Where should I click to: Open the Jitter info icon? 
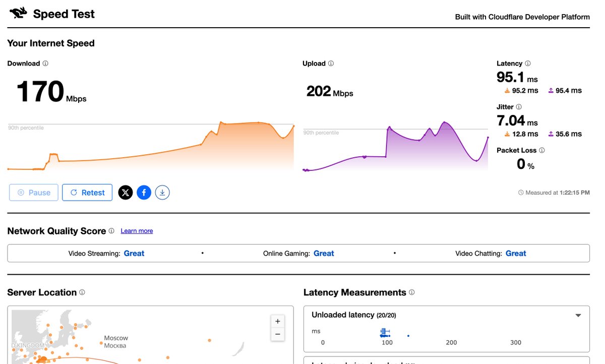click(519, 107)
